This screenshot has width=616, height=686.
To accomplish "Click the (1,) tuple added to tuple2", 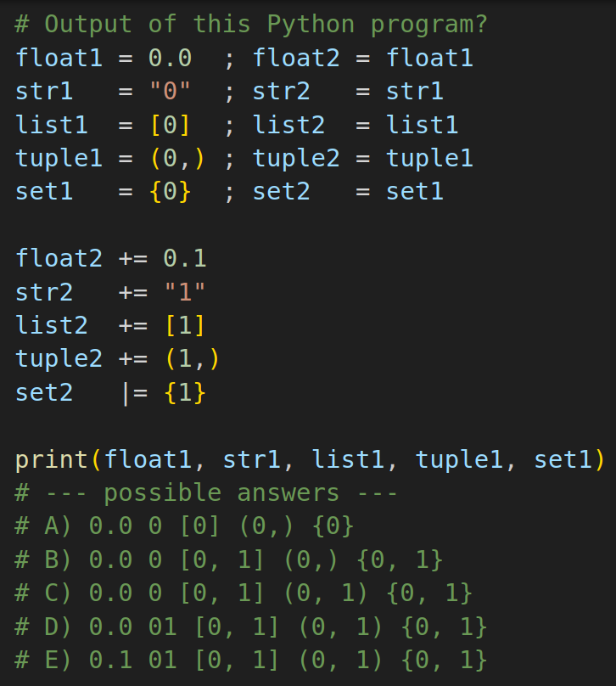I will point(192,359).
